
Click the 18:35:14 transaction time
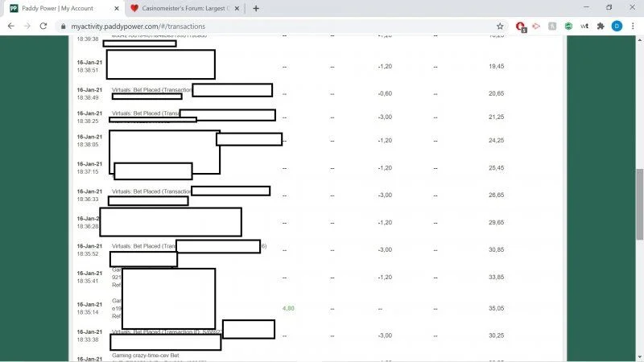(x=88, y=312)
